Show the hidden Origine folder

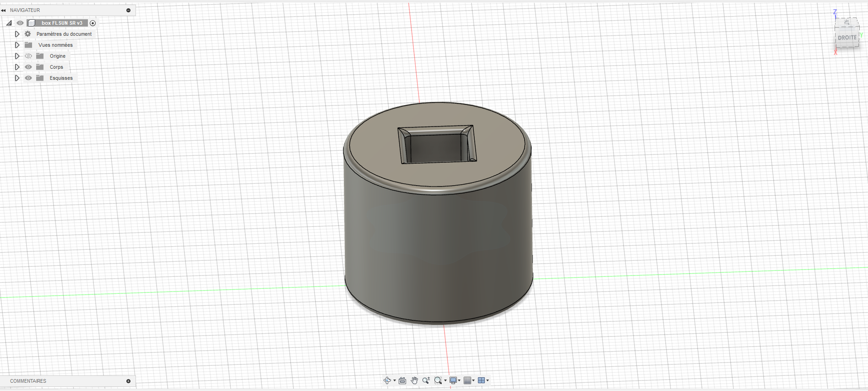pos(28,56)
